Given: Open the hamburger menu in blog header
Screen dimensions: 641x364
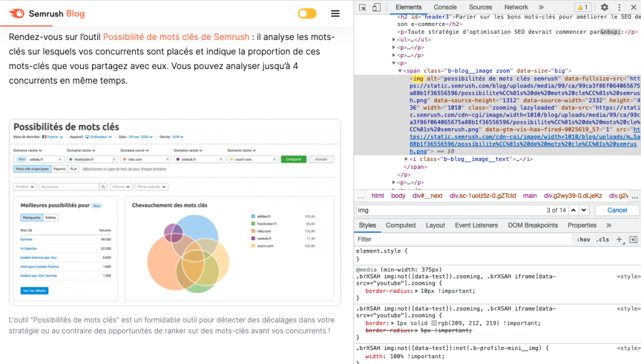Looking at the screenshot, I should 335,14.
